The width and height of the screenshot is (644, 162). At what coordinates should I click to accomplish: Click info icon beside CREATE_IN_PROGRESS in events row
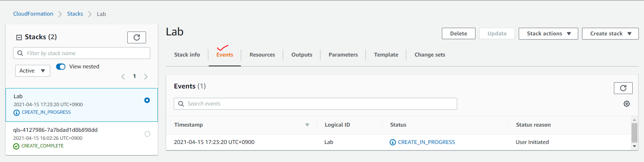pyautogui.click(x=393, y=142)
